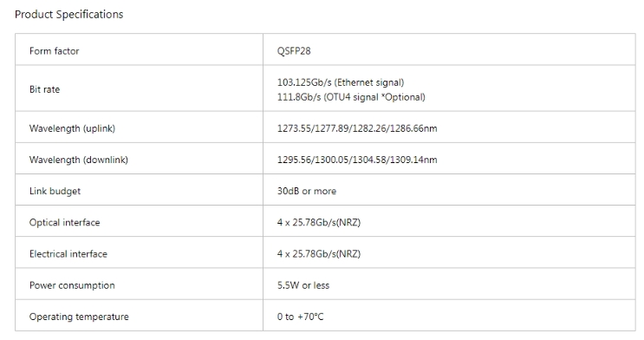Image resolution: width=644 pixels, height=340 pixels.
Task: Click the 5.5W or less value
Action: point(303,285)
